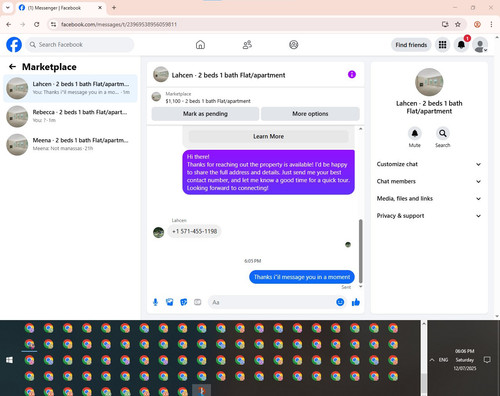Open account profile avatar menu
The width and height of the screenshot is (500, 396).
click(480, 45)
